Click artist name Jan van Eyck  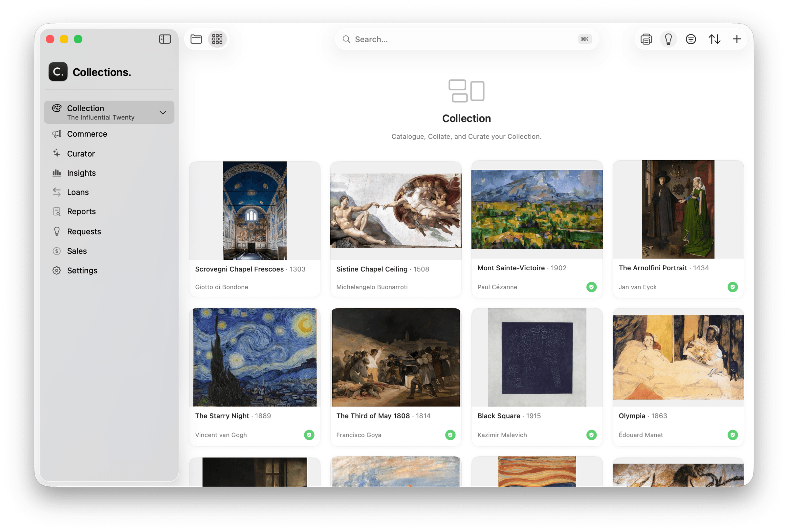pyautogui.click(x=637, y=287)
